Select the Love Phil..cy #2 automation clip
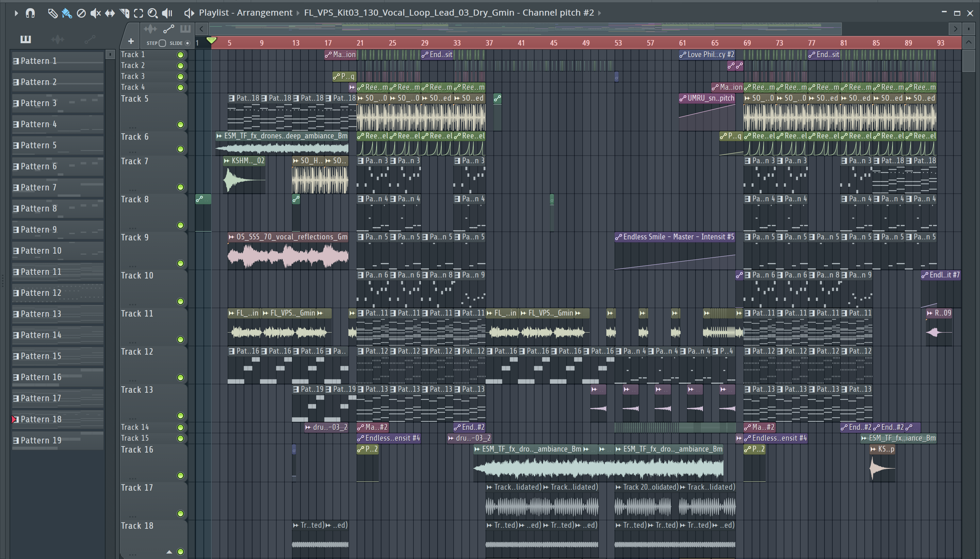Screen dimensions: 980x559 [707, 54]
